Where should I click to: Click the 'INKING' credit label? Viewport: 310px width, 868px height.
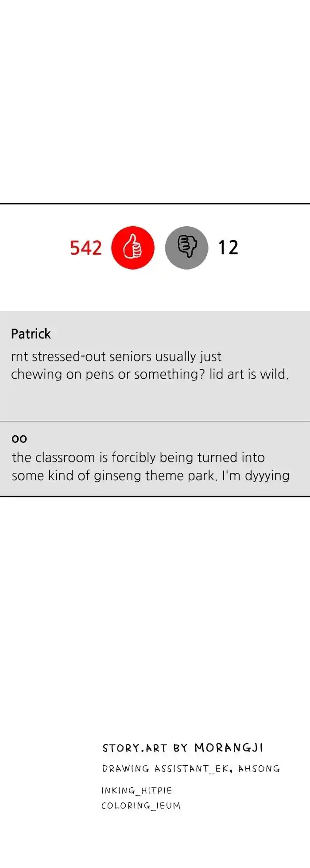(x=118, y=790)
